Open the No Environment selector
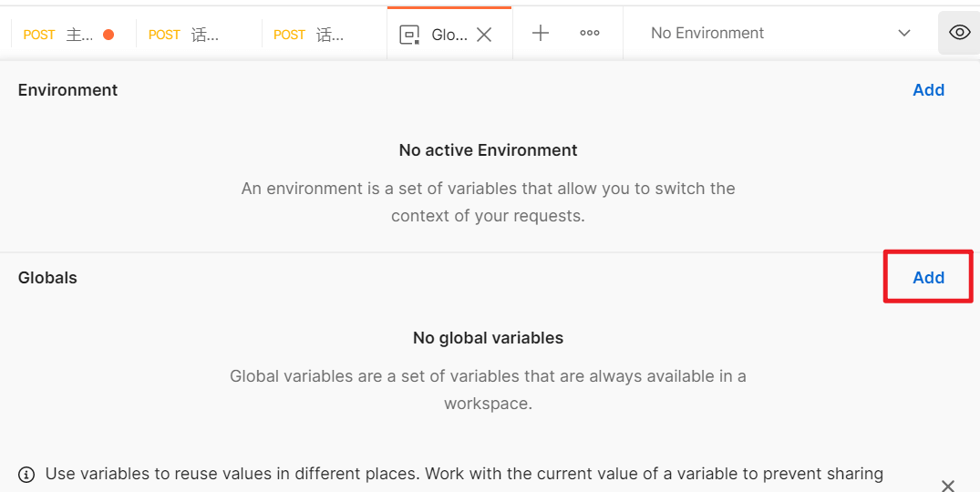Image resolution: width=980 pixels, height=492 pixels. [707, 33]
